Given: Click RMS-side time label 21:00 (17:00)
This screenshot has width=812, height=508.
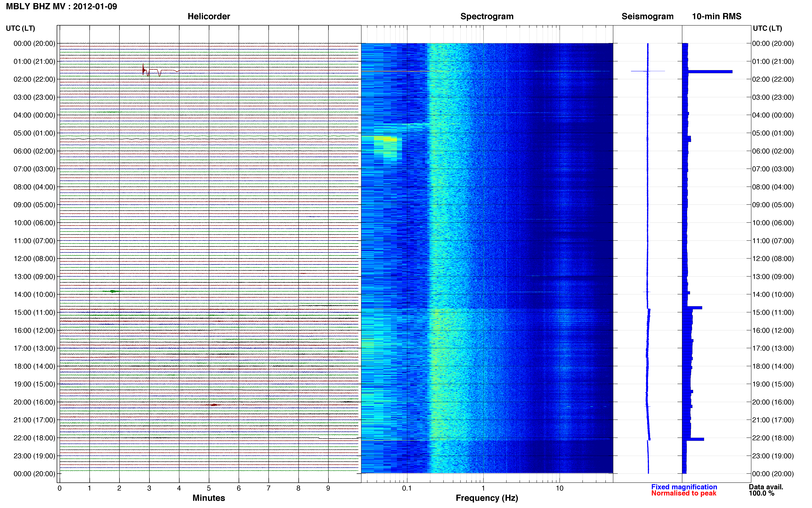Looking at the screenshot, I should pyautogui.click(x=773, y=420).
